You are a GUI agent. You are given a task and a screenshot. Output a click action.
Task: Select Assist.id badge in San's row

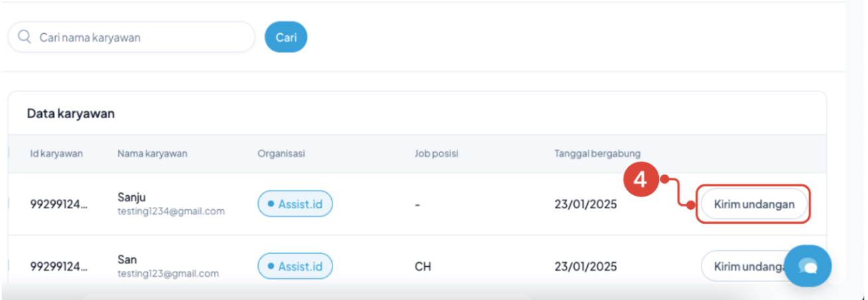point(295,266)
